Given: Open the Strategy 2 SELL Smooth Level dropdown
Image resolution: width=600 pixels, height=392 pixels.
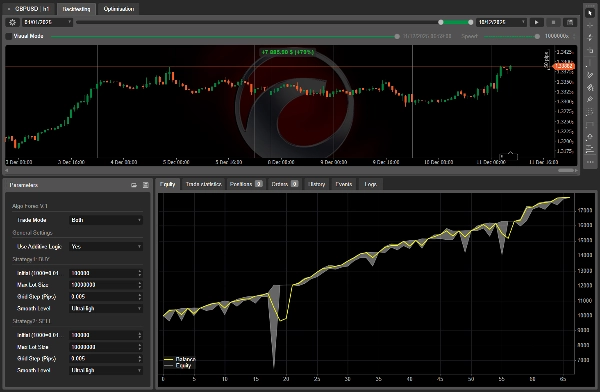Looking at the screenshot, I should click(106, 370).
